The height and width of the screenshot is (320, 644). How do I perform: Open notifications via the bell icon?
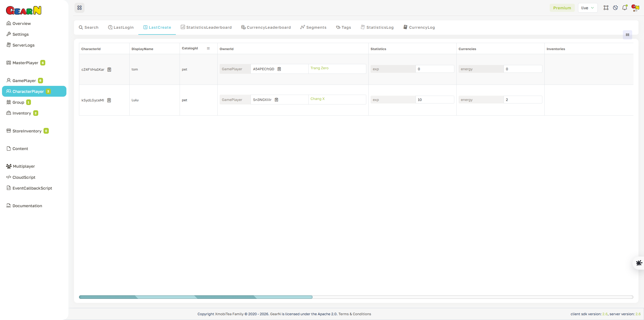point(625,8)
